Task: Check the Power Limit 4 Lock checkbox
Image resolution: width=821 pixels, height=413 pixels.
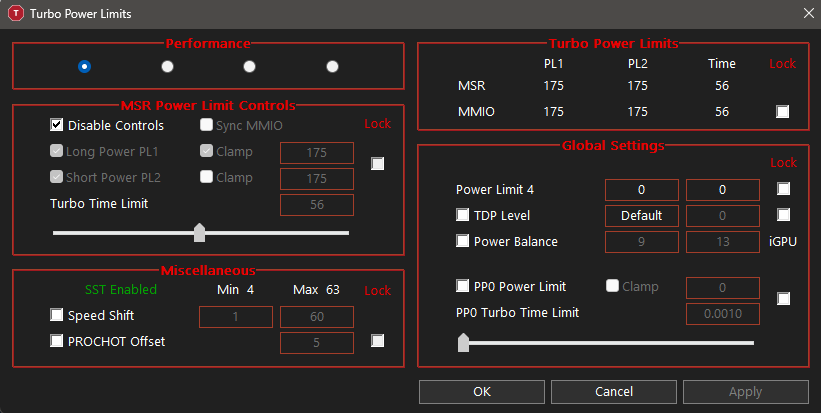Action: point(784,188)
